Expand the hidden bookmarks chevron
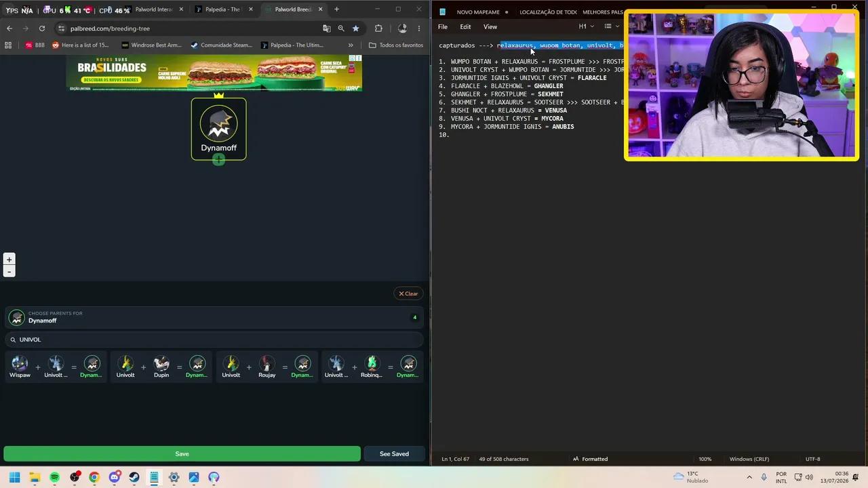The height and width of the screenshot is (488, 868). coord(351,45)
